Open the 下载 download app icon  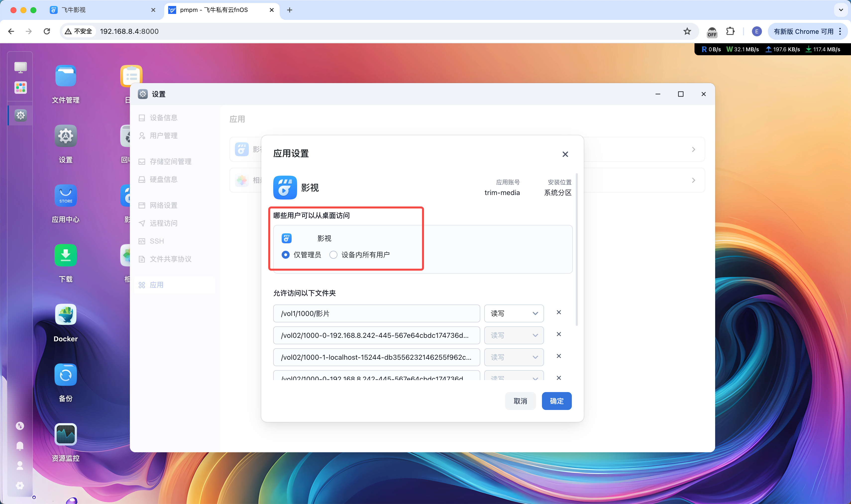[x=65, y=255]
